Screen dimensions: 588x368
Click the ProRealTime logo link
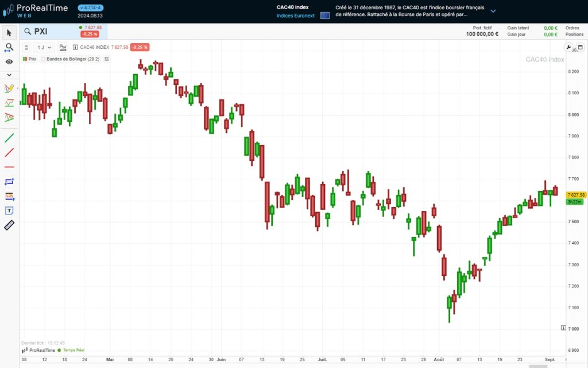40,9
